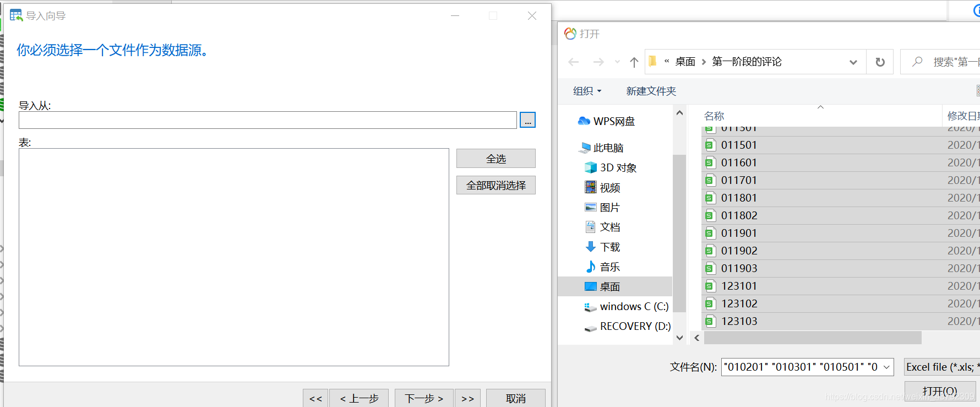The image size is (980, 407).
Task: Click the spreadsheet icon of file 011501
Action: 710,145
